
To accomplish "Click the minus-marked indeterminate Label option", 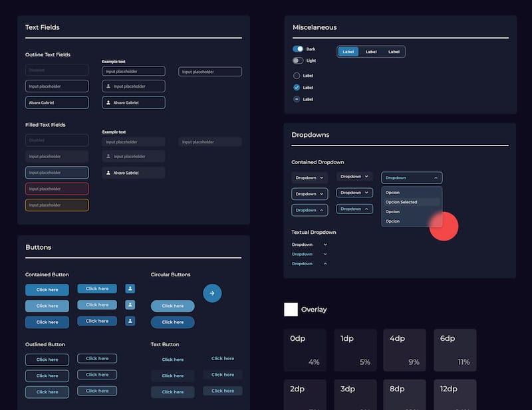I will (297, 99).
